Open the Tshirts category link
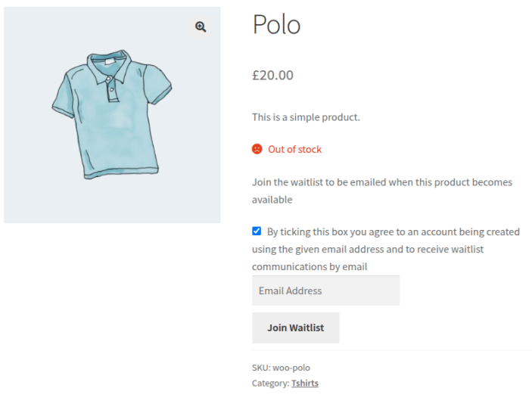The image size is (532, 413). [304, 383]
